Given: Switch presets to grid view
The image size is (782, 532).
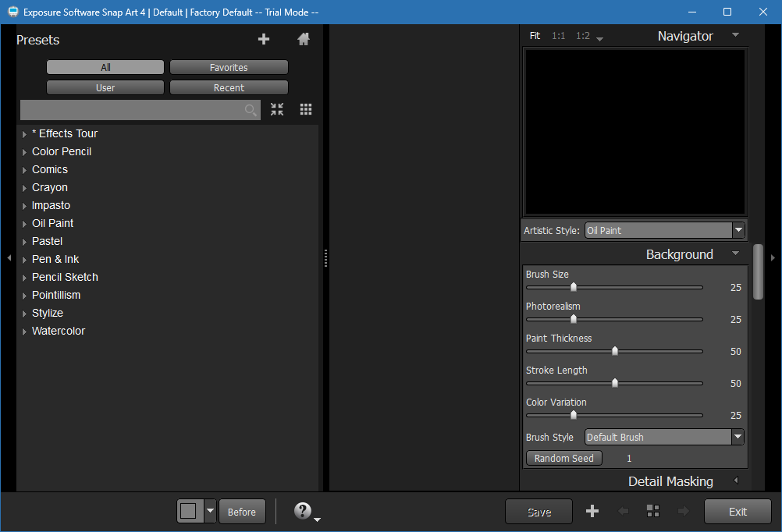Looking at the screenshot, I should coord(306,110).
